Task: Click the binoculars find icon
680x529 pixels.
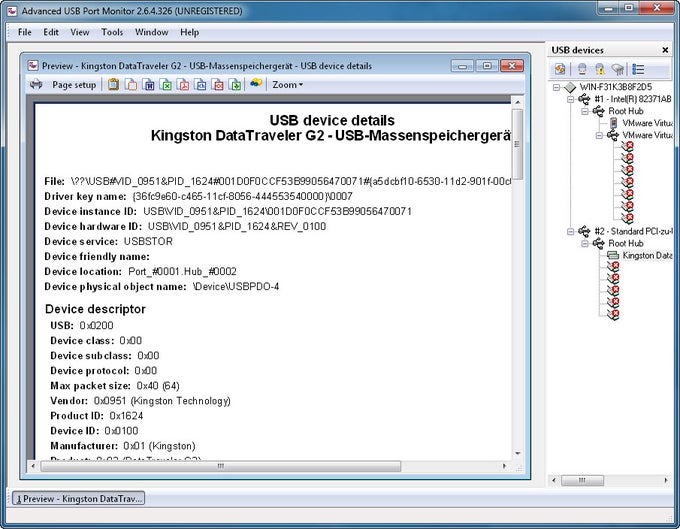Action: point(256,83)
